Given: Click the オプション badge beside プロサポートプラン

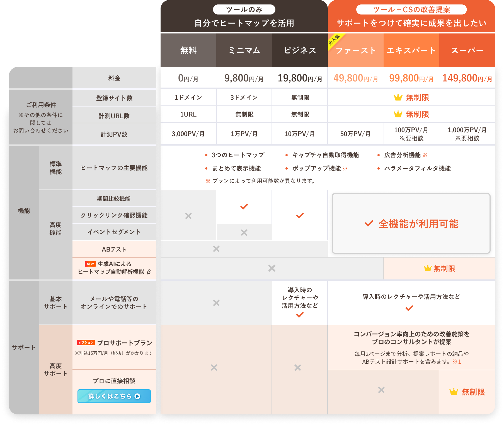Looking at the screenshot, I should [x=86, y=342].
